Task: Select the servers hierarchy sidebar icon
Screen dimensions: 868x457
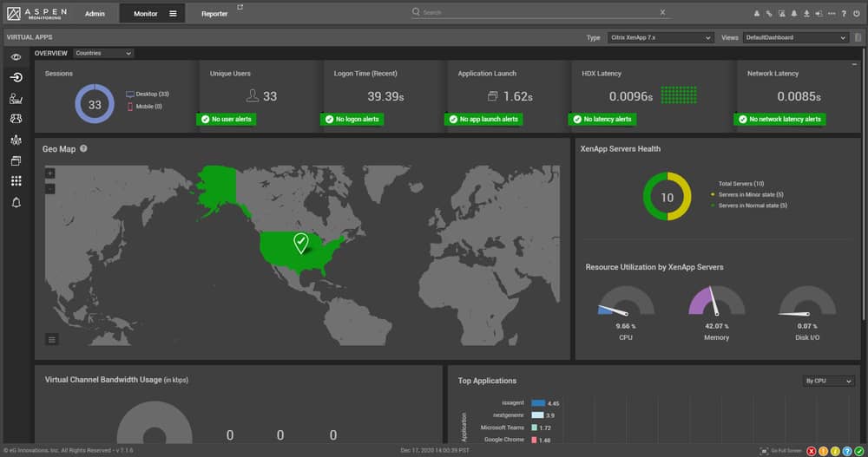Action: [16, 140]
